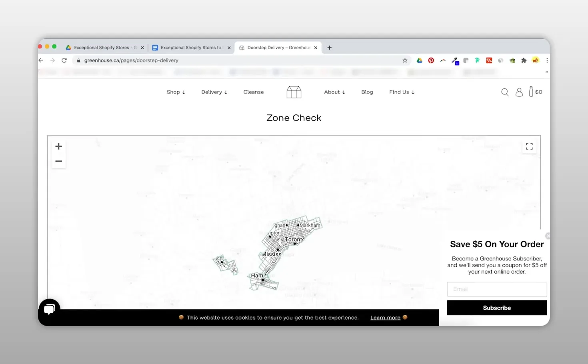Click the Toronto label on the map
The height and width of the screenshot is (364, 588).
pyautogui.click(x=294, y=239)
